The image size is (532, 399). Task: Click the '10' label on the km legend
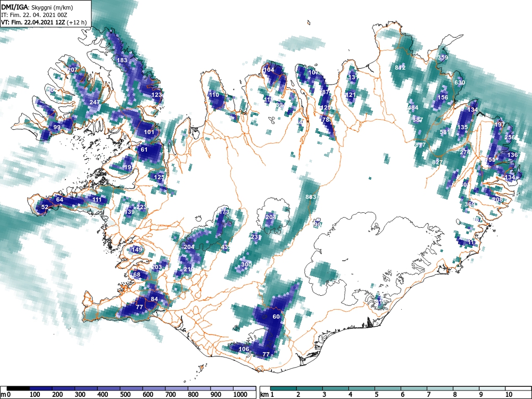(509, 394)
